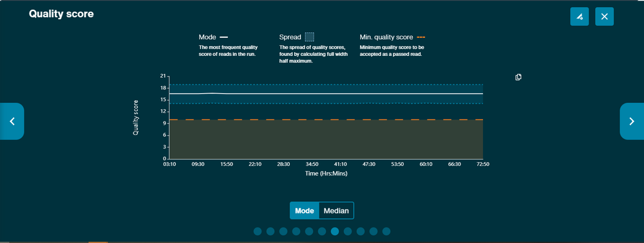The width and height of the screenshot is (644, 243).
Task: Select the first pagination dot
Action: click(258, 231)
